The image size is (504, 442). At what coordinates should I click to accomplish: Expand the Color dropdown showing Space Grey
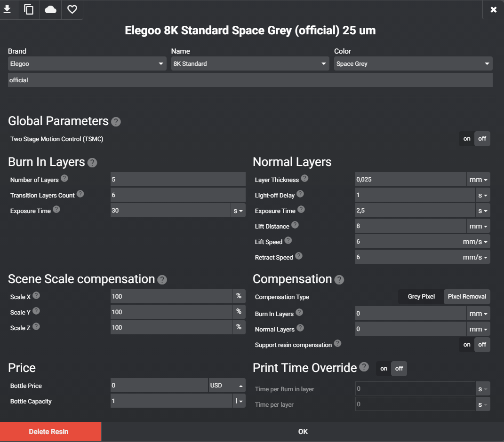[413, 64]
